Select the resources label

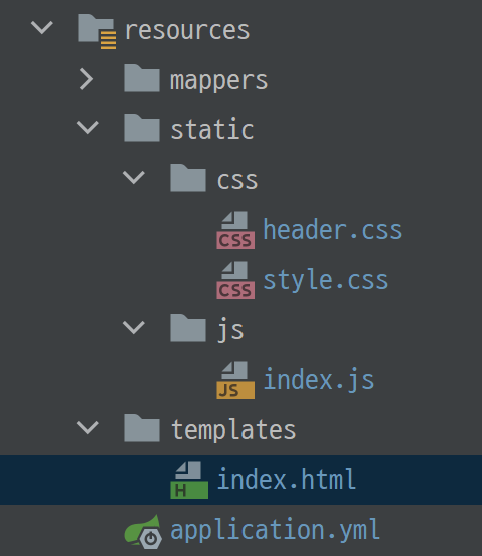pyautogui.click(x=188, y=30)
